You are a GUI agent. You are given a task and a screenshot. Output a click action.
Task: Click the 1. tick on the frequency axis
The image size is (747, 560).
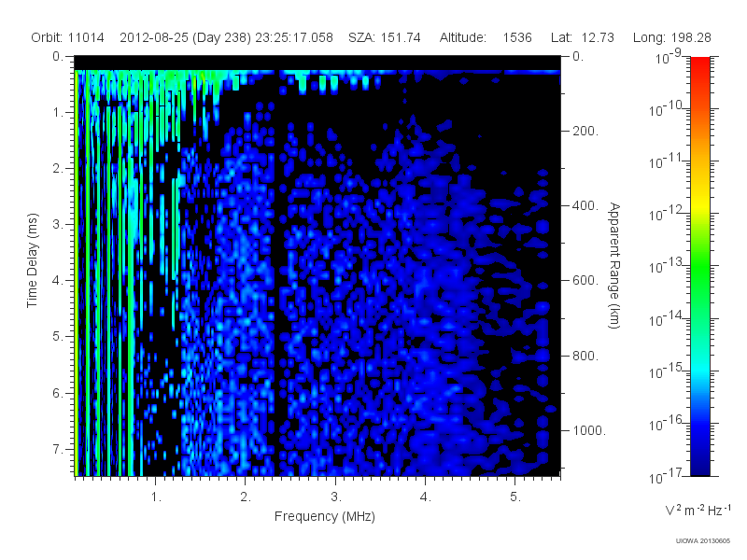156,497
